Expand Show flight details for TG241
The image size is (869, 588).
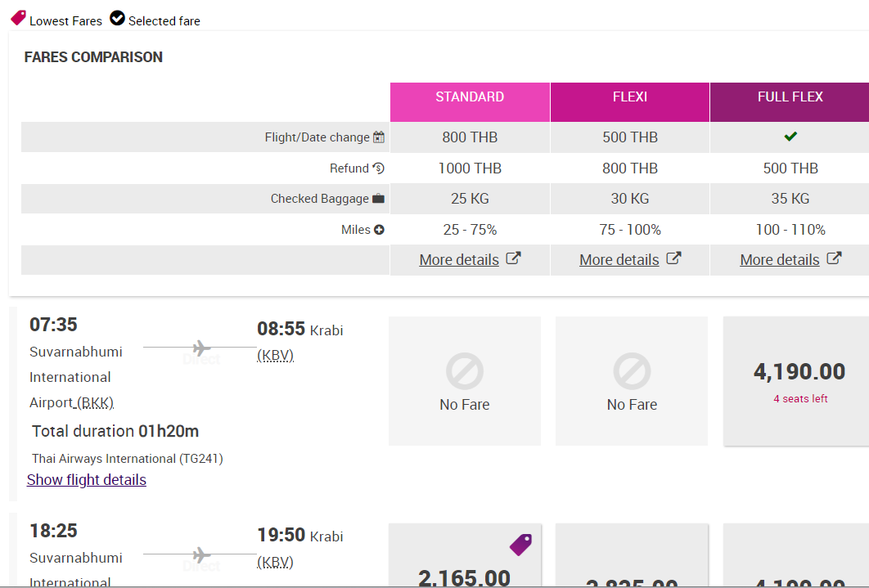pos(87,480)
